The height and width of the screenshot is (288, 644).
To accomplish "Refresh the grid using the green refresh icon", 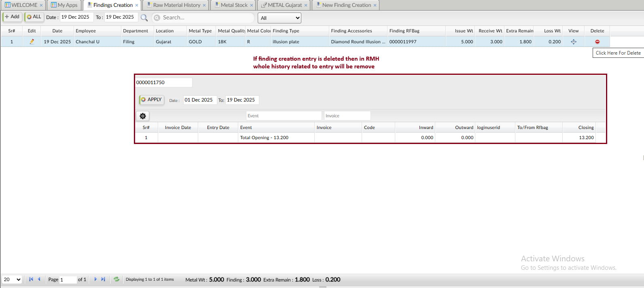I will click(x=117, y=280).
